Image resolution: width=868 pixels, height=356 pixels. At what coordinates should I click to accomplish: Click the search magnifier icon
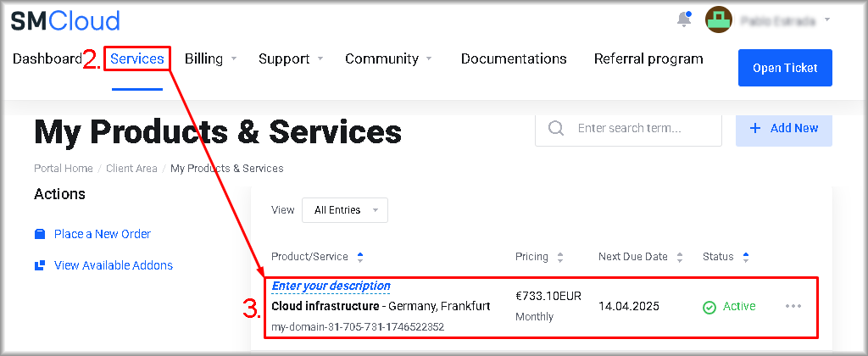click(556, 128)
